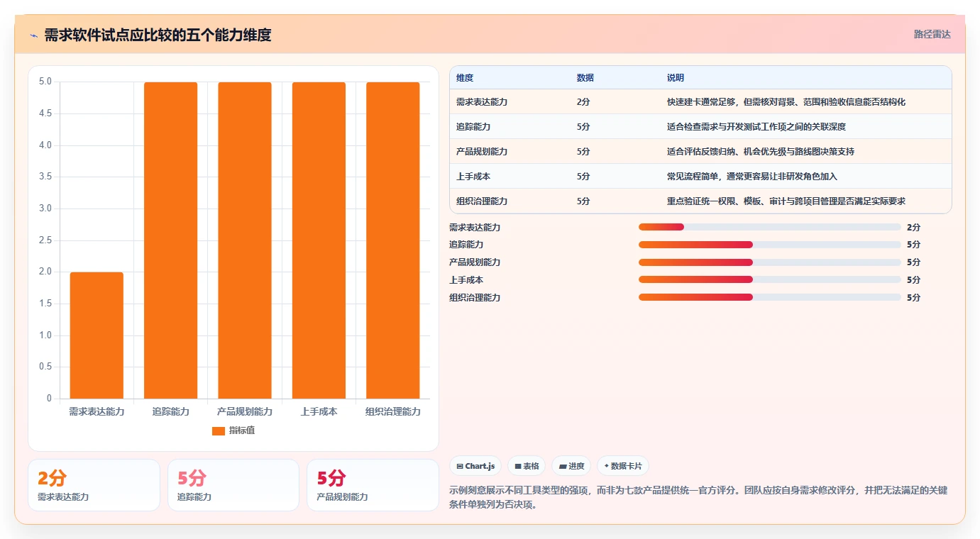This screenshot has width=980, height=539.
Task: Click the 产品规划能力 label on the chart x-axis
Action: pos(245,412)
